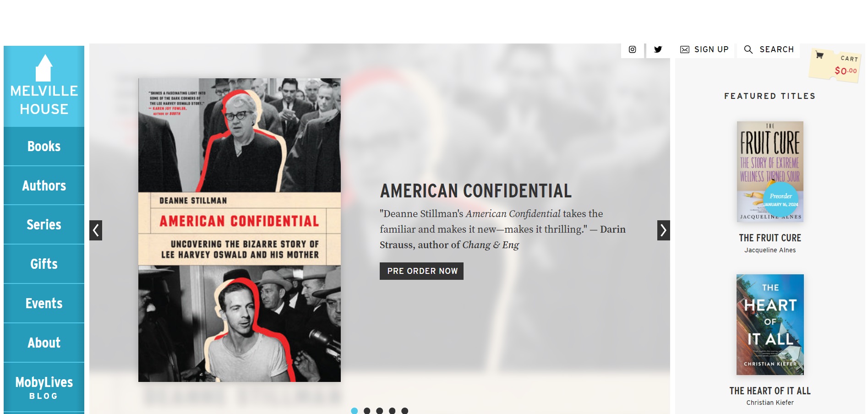
Task: Select the third carousel dot indicator
Action: tap(379, 411)
